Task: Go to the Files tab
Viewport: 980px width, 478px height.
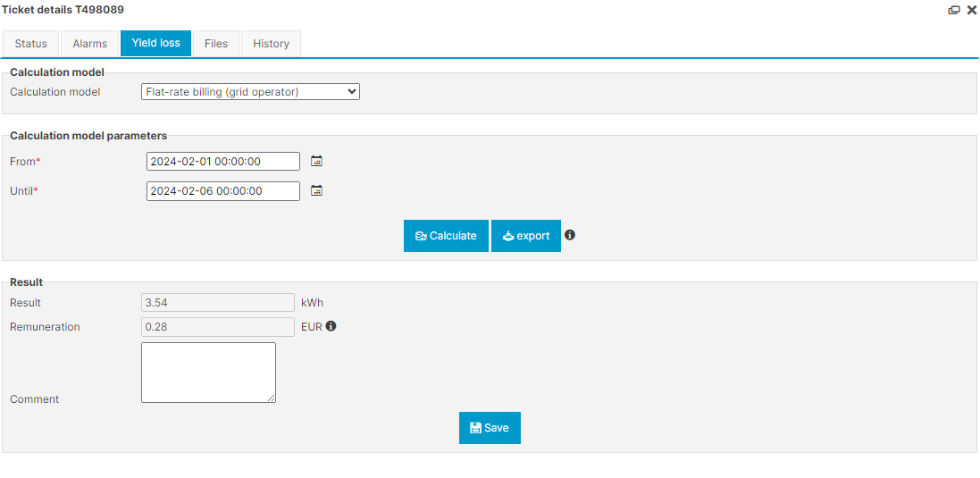Action: point(216,44)
